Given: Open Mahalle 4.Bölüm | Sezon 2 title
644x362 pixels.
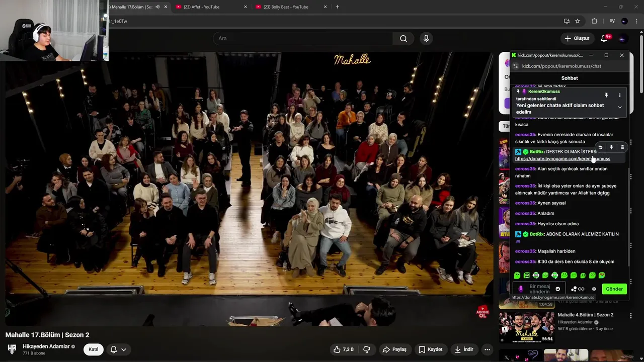Looking at the screenshot, I should click(585, 315).
